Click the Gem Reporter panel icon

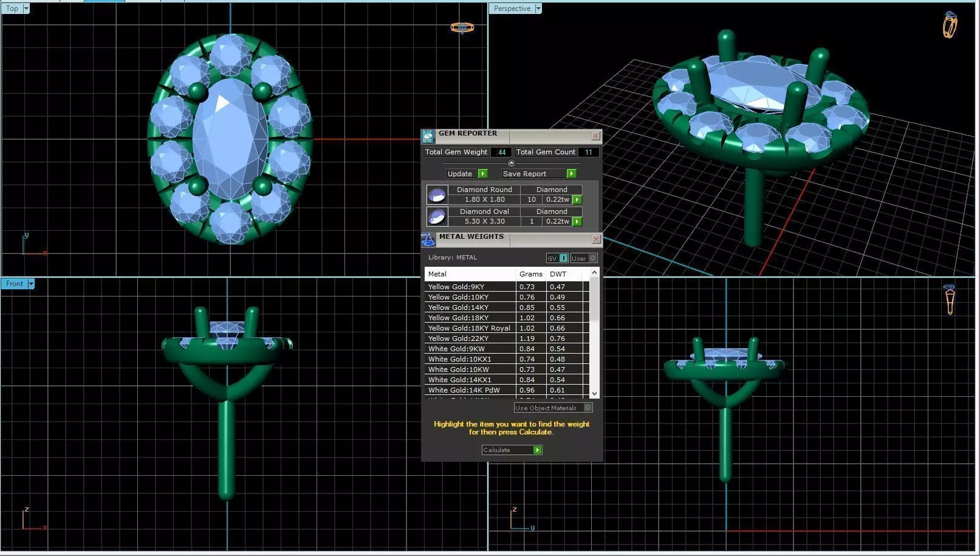click(427, 136)
